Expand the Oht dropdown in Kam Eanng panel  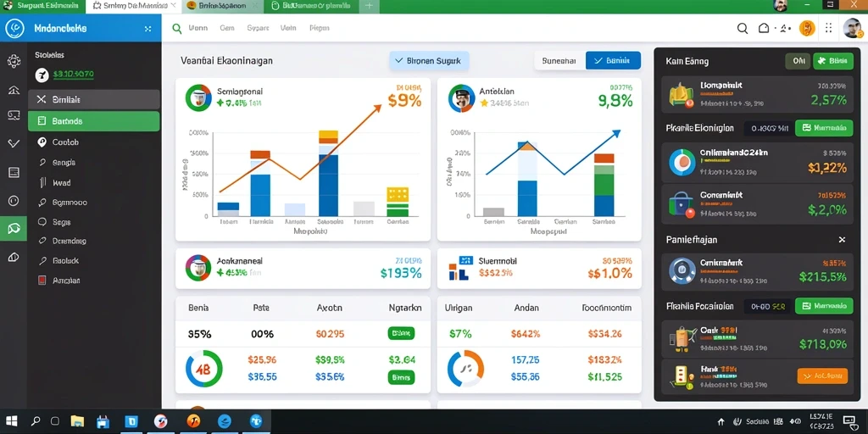(798, 61)
